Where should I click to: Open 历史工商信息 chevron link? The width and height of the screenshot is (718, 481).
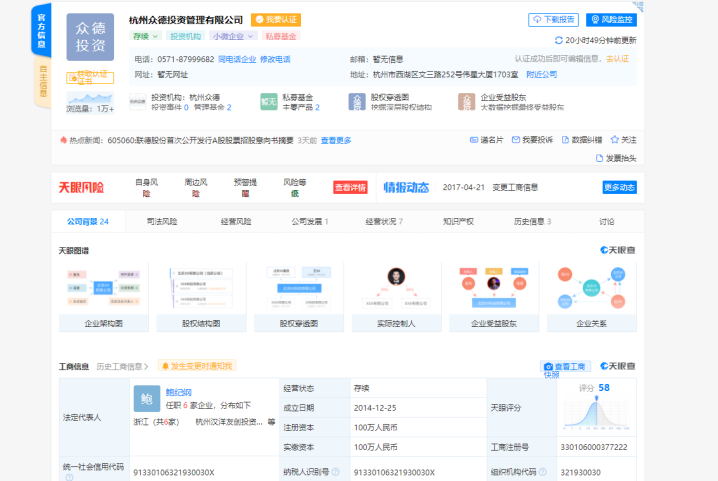click(122, 366)
